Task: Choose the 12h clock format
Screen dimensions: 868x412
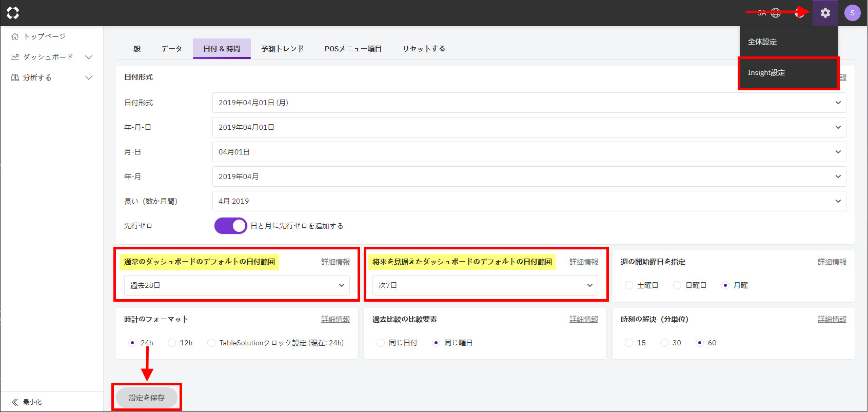Action: (172, 343)
